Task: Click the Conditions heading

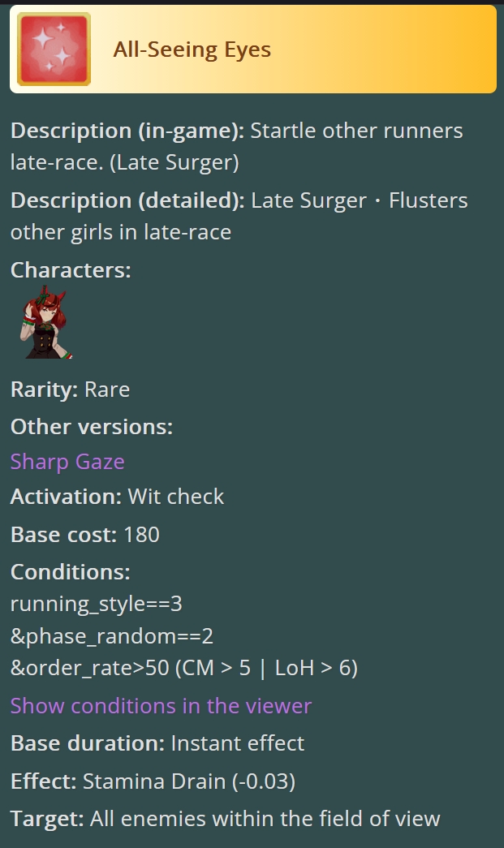Action: tap(71, 571)
